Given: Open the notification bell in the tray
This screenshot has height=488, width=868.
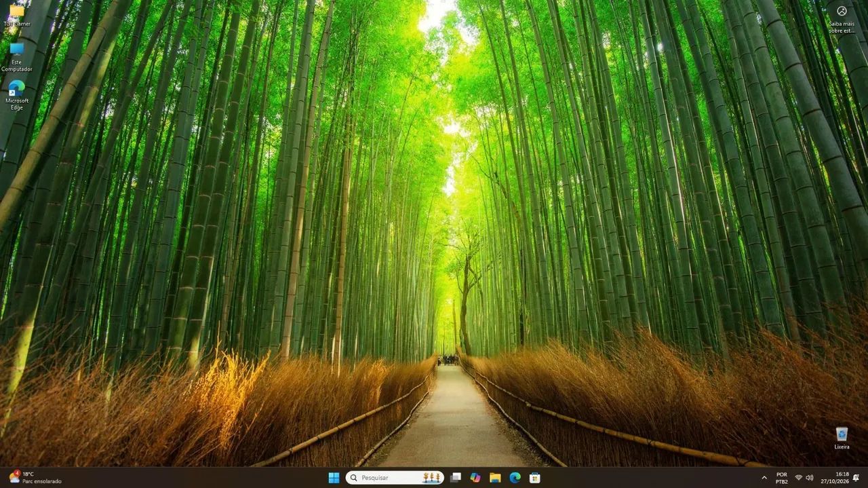Looking at the screenshot, I should (x=856, y=478).
